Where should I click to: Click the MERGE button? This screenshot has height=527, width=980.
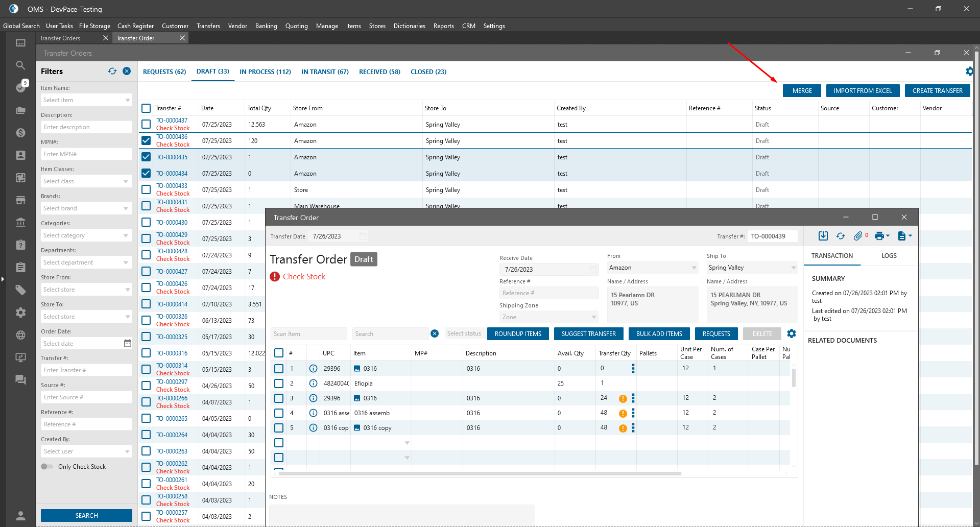coord(802,91)
